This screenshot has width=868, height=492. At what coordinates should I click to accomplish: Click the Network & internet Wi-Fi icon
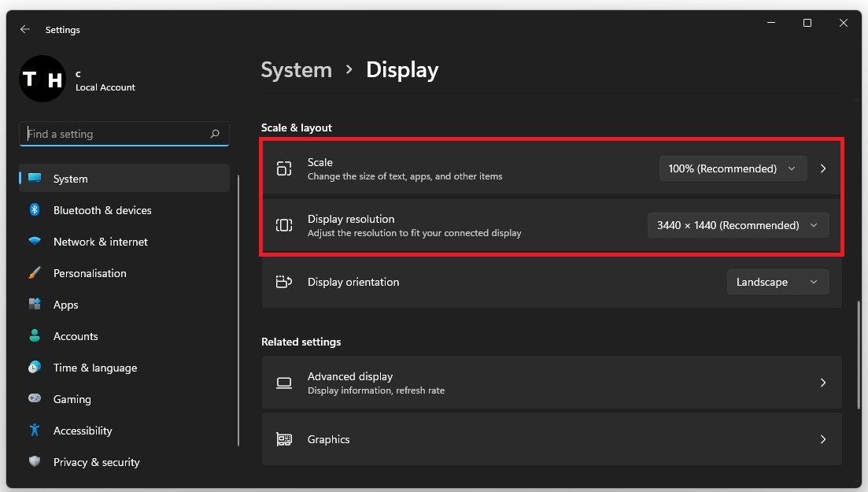(x=35, y=242)
